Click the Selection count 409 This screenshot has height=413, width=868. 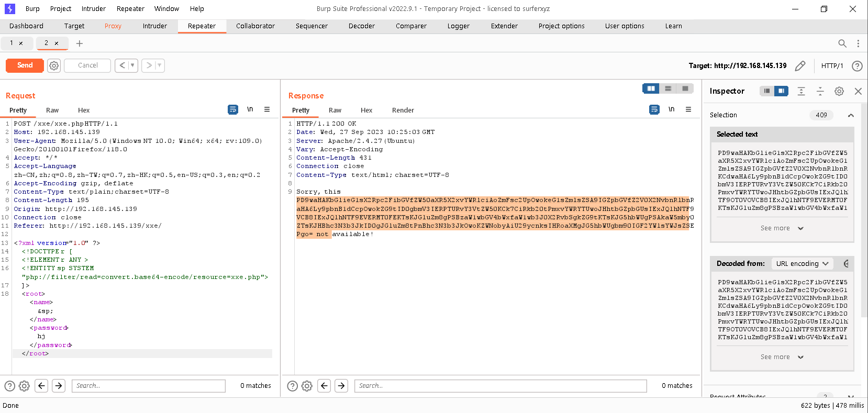pos(821,115)
